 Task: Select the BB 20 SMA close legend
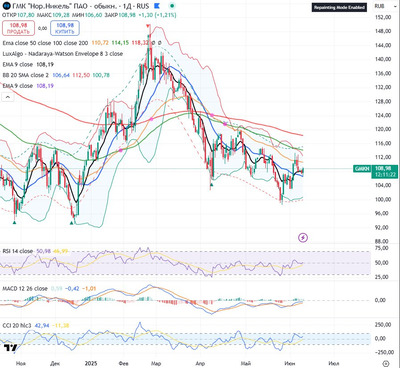point(25,75)
